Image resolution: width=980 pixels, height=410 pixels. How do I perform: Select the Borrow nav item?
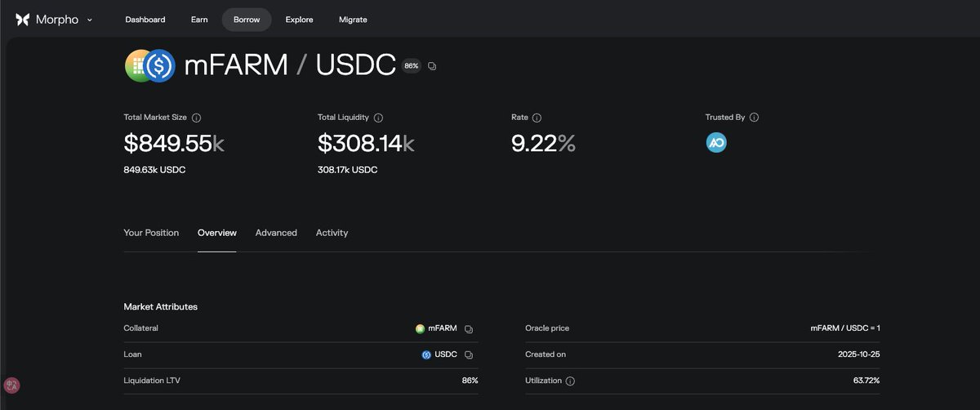(247, 20)
